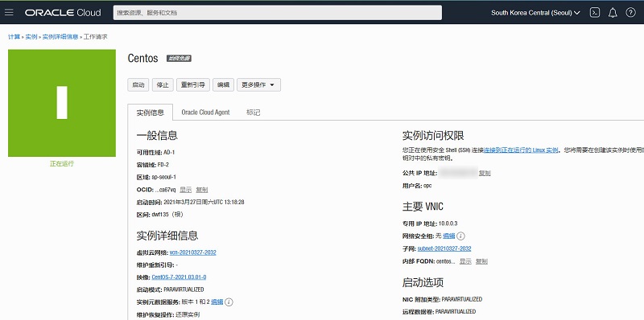Click the Oracle Cloud logo
The height and width of the screenshot is (320, 644).
[x=63, y=13]
